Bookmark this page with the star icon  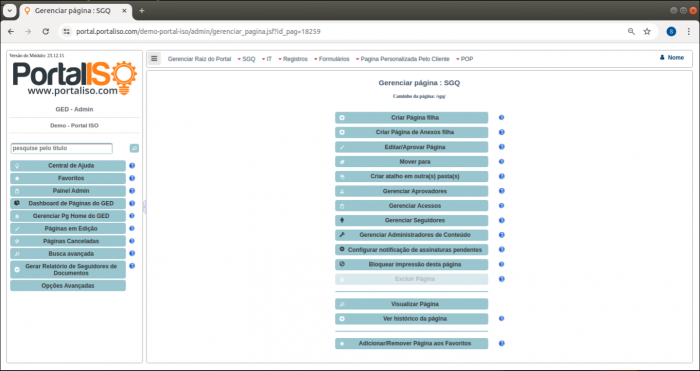coord(647,32)
